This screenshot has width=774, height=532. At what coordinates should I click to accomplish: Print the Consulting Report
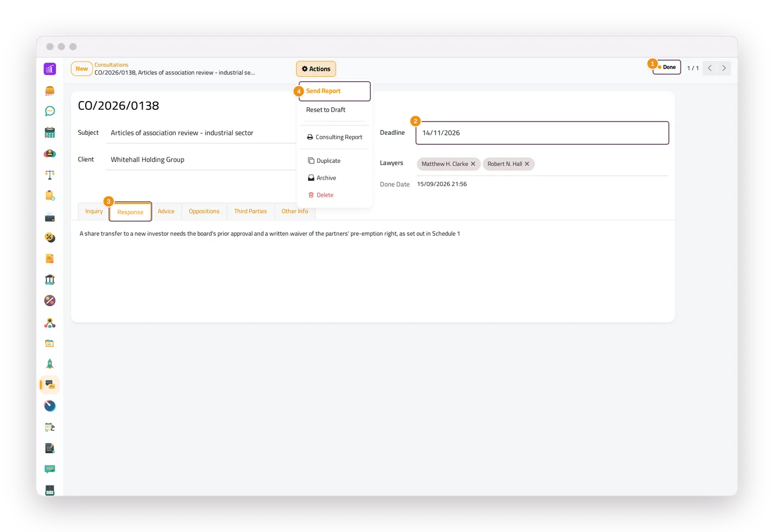(334, 137)
